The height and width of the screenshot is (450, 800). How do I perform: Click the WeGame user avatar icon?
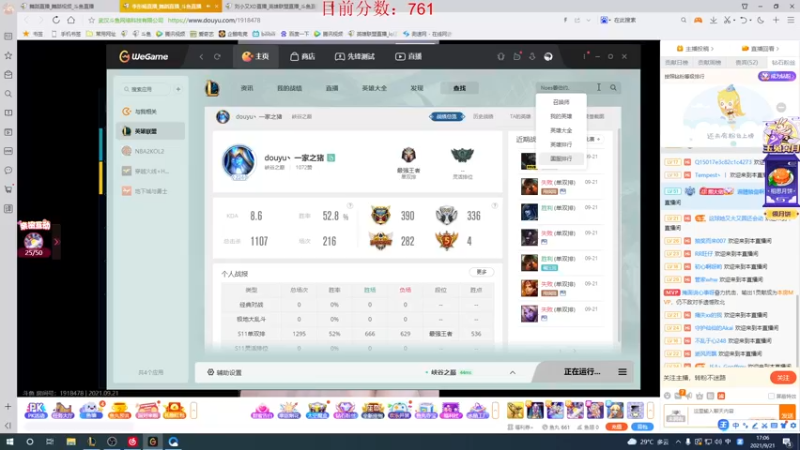[x=548, y=57]
